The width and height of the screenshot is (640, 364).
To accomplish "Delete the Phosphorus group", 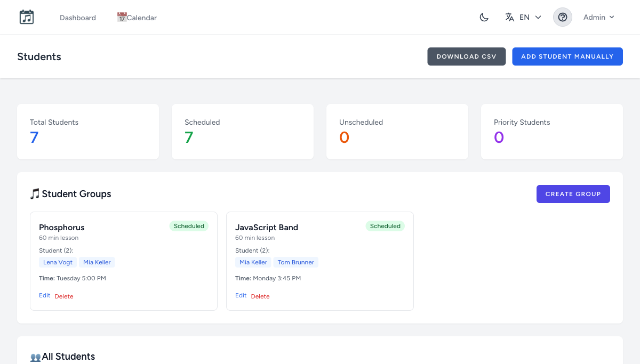I will coord(64,296).
